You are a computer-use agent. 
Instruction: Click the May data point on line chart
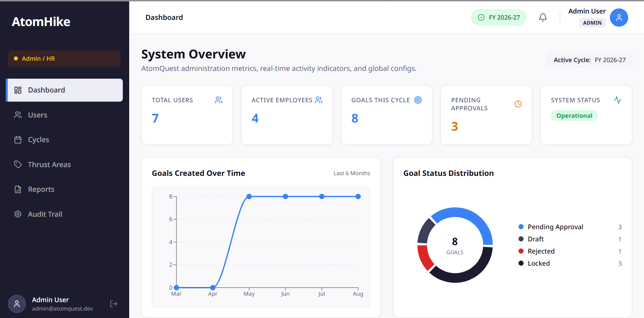[x=249, y=196]
